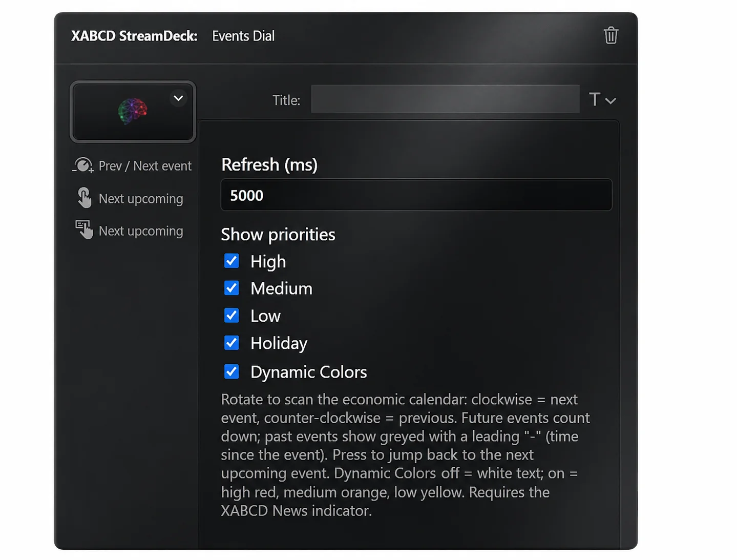737x560 pixels.
Task: Click the Dynamic Colors label text
Action: coord(309,372)
